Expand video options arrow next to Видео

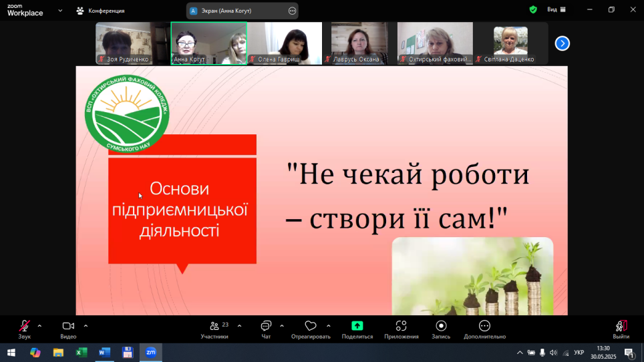point(86,326)
